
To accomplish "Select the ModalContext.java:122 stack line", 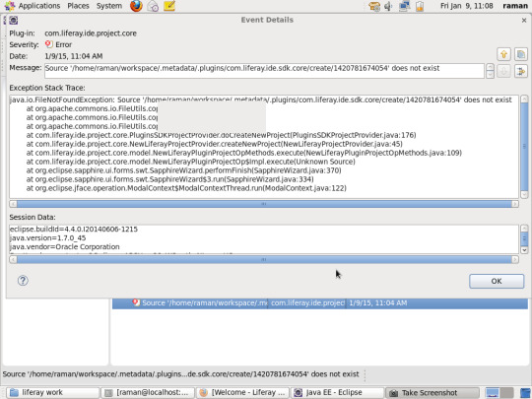I will point(186,188).
